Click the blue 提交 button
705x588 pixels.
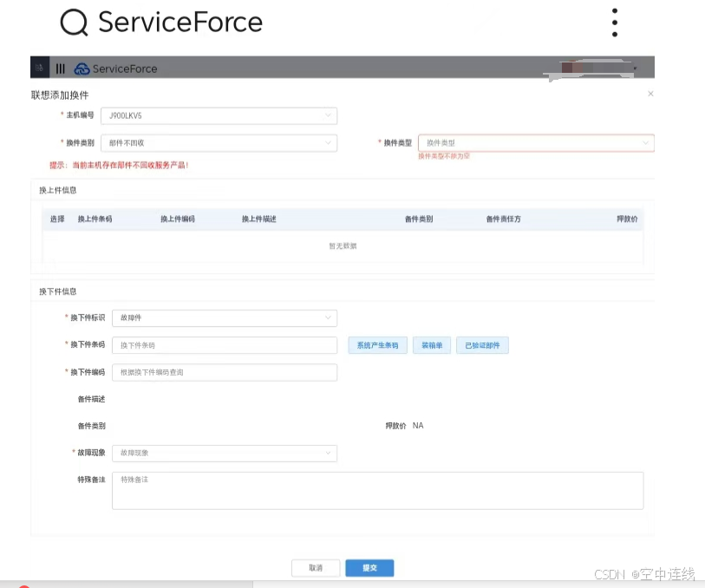click(x=369, y=568)
